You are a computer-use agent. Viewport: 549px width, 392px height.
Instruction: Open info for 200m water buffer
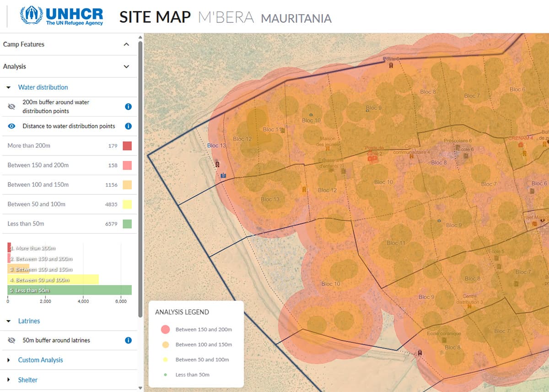[128, 107]
